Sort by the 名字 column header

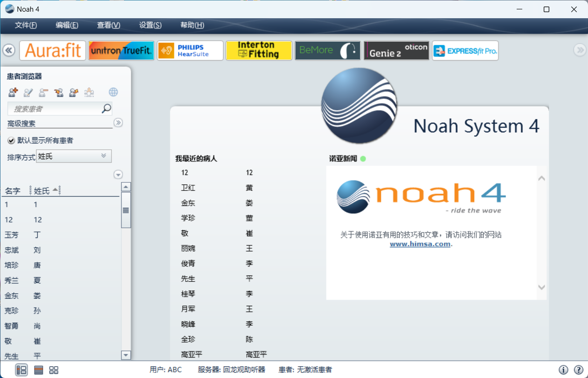(x=13, y=191)
